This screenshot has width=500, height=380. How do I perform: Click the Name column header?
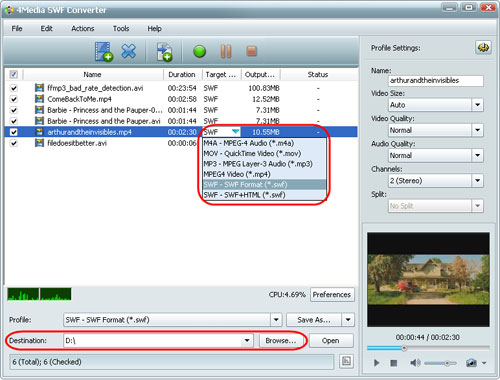click(x=93, y=75)
